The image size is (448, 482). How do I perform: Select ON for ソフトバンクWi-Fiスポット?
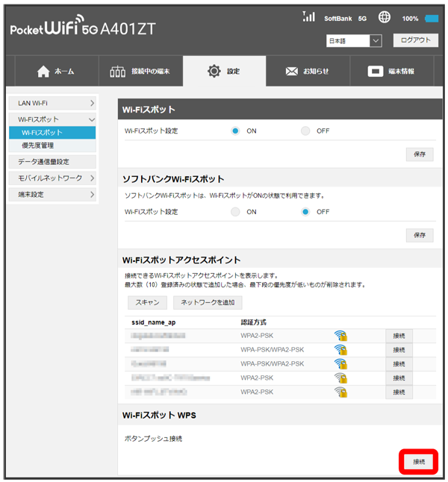click(235, 212)
